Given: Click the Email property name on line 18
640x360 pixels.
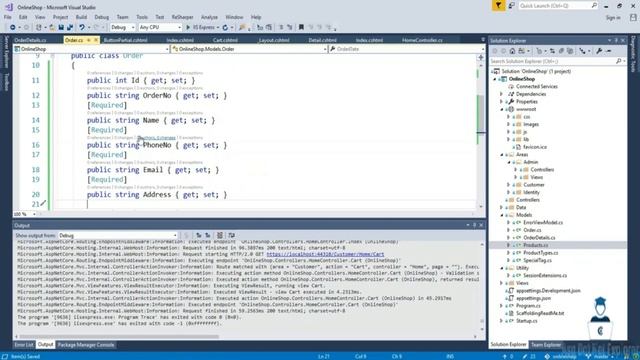Looking at the screenshot, I should [x=153, y=170].
